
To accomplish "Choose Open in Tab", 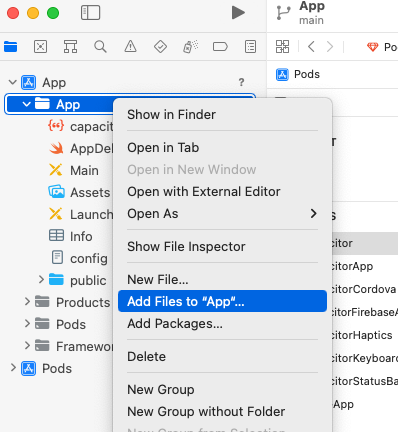I will (x=222, y=148).
